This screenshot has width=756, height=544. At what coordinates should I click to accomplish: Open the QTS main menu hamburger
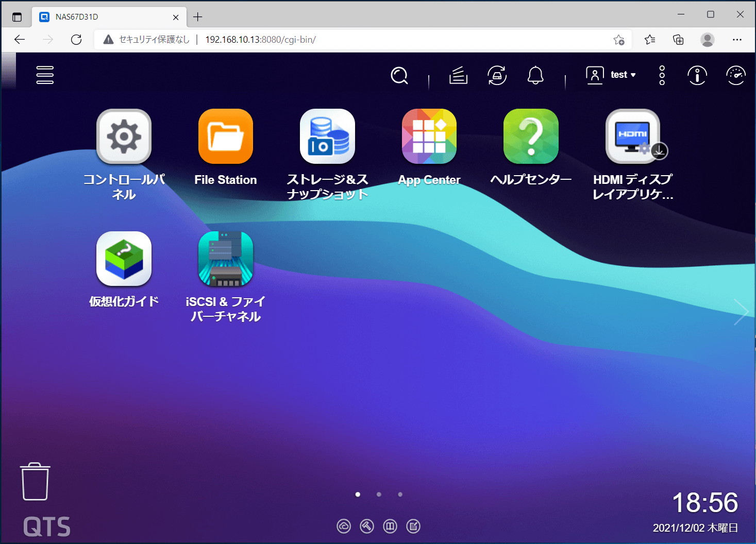45,75
